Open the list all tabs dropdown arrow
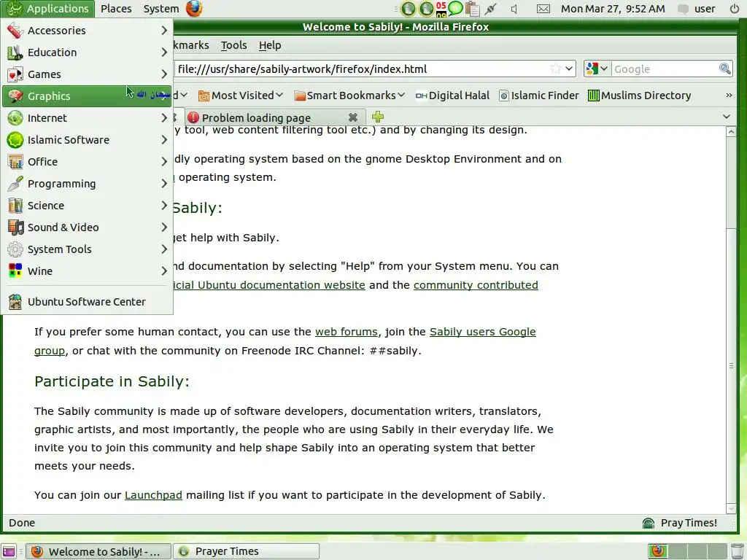Image resolution: width=747 pixels, height=560 pixels. [x=727, y=117]
